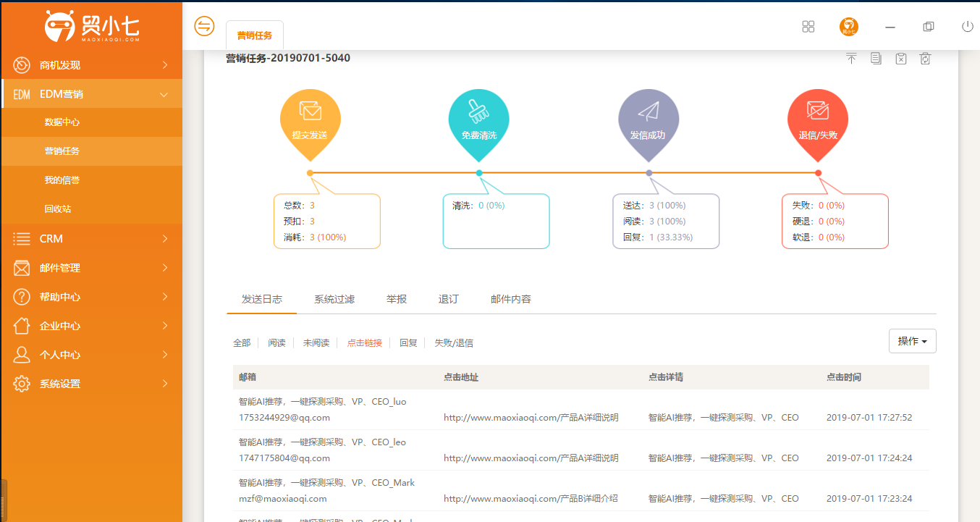The height and width of the screenshot is (522, 980).
Task: Click the 点击地址 column header
Action: click(x=461, y=377)
